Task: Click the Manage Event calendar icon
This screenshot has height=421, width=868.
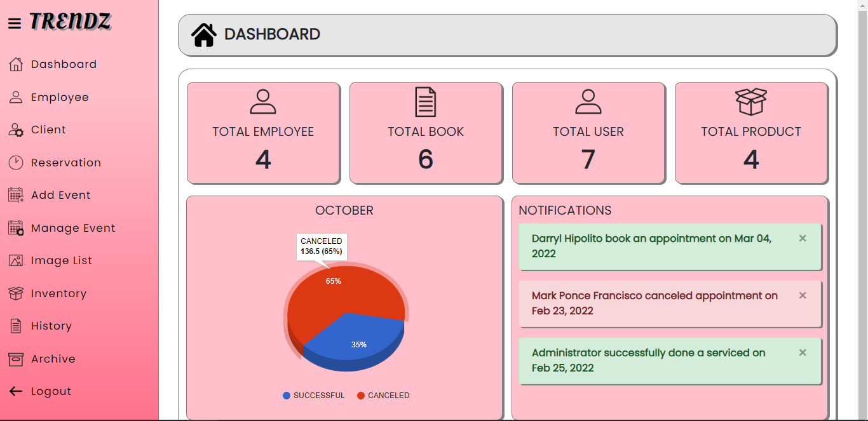Action: [x=15, y=227]
